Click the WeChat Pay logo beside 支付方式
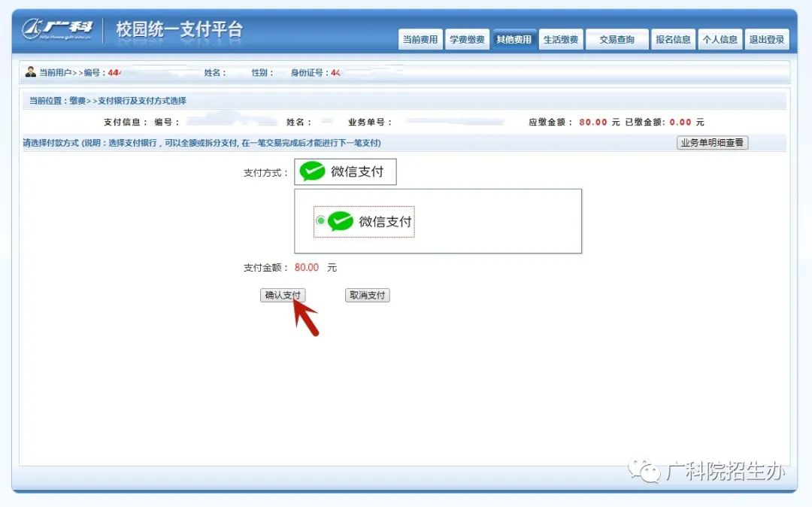Viewport: 812px width, 507px height. pyautogui.click(x=312, y=172)
